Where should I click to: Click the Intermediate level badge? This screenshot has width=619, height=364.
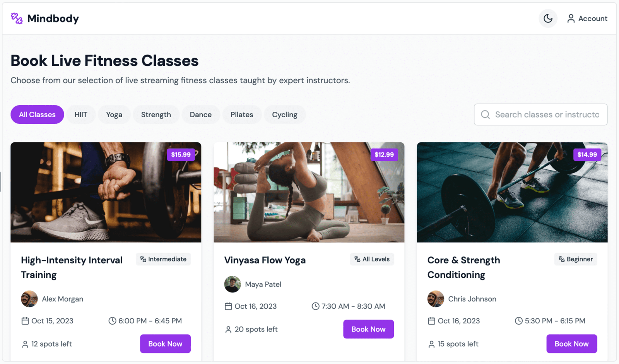point(163,259)
